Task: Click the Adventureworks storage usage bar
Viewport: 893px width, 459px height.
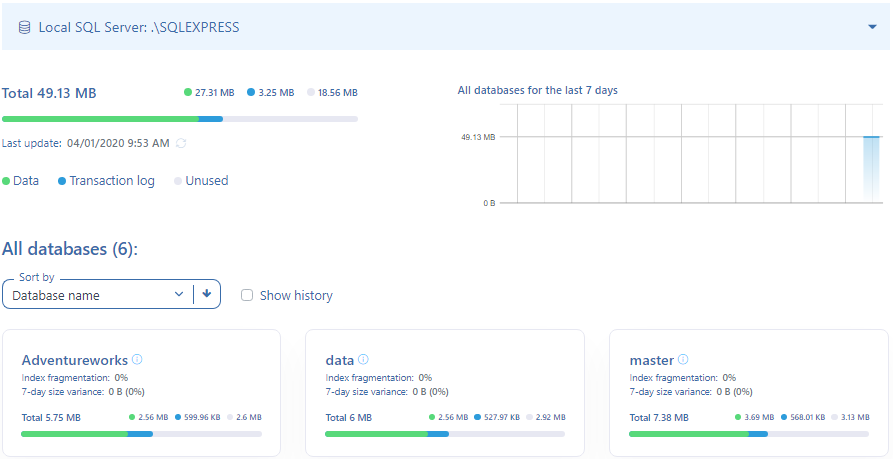Action: (x=141, y=434)
